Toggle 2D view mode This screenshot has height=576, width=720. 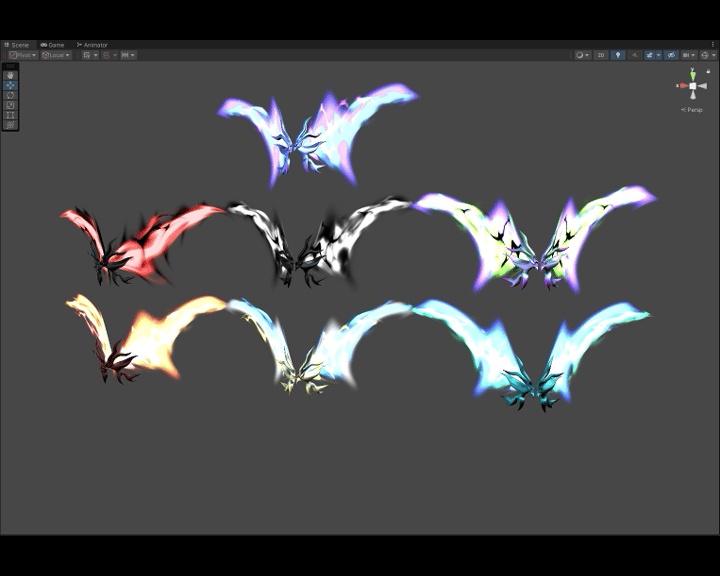pyautogui.click(x=601, y=55)
